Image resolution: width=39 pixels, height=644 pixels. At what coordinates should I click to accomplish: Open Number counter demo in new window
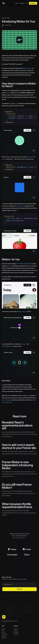coord(34,373)
